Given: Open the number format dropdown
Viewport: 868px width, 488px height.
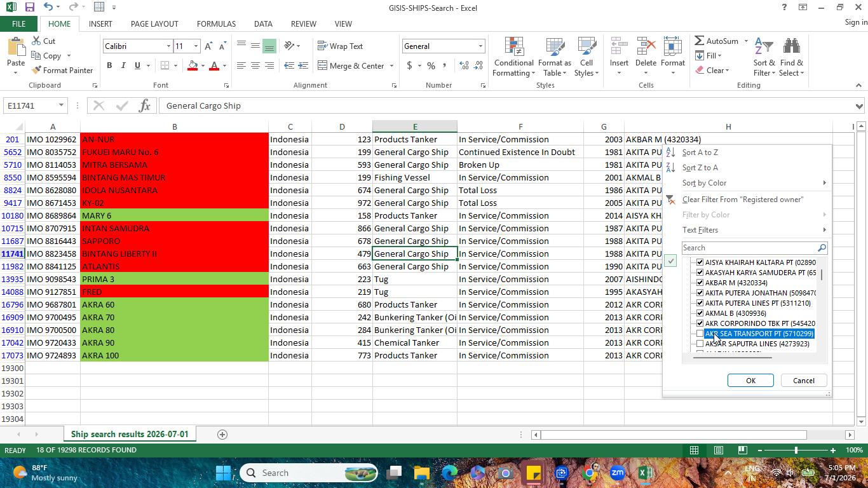Looking at the screenshot, I should coord(480,46).
